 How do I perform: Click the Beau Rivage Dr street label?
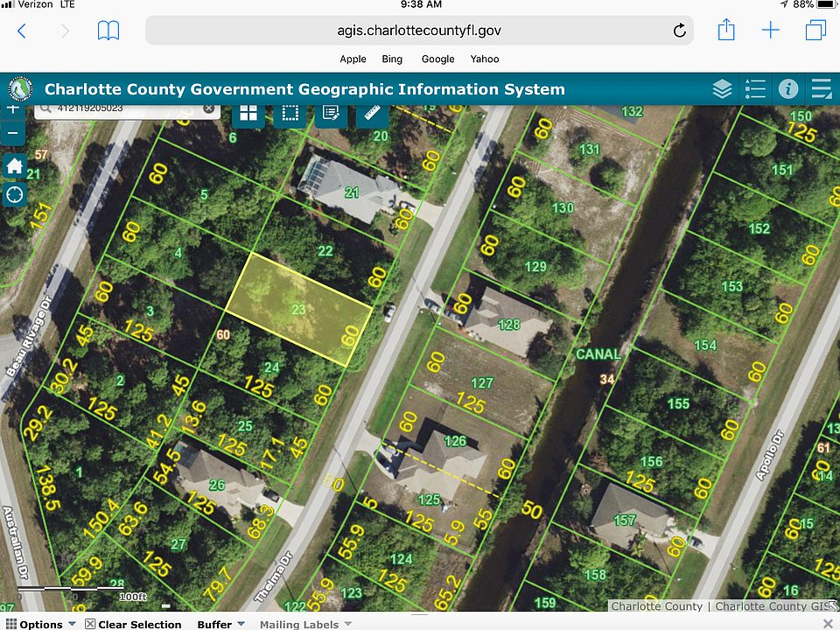(x=29, y=336)
